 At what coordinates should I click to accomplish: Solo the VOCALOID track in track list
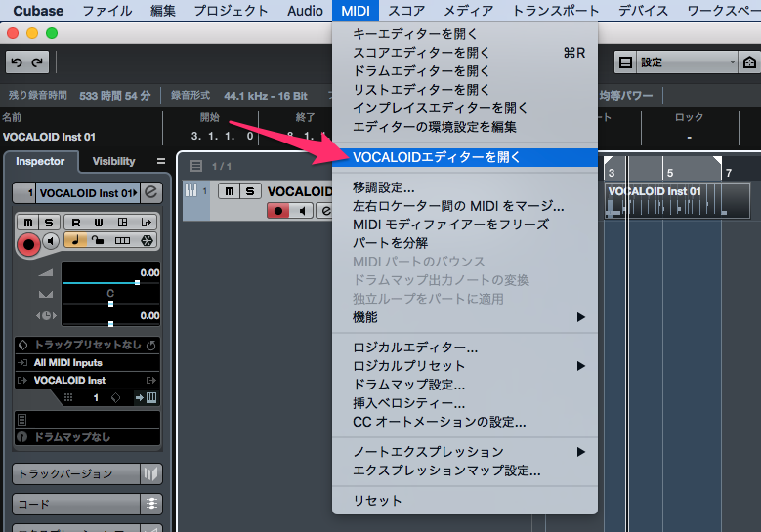pos(250,191)
